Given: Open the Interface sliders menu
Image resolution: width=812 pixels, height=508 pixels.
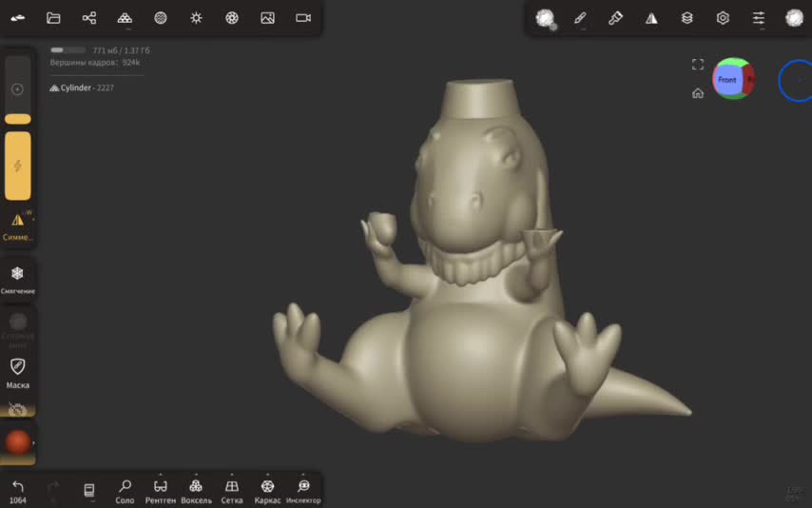Looking at the screenshot, I should coord(759,18).
